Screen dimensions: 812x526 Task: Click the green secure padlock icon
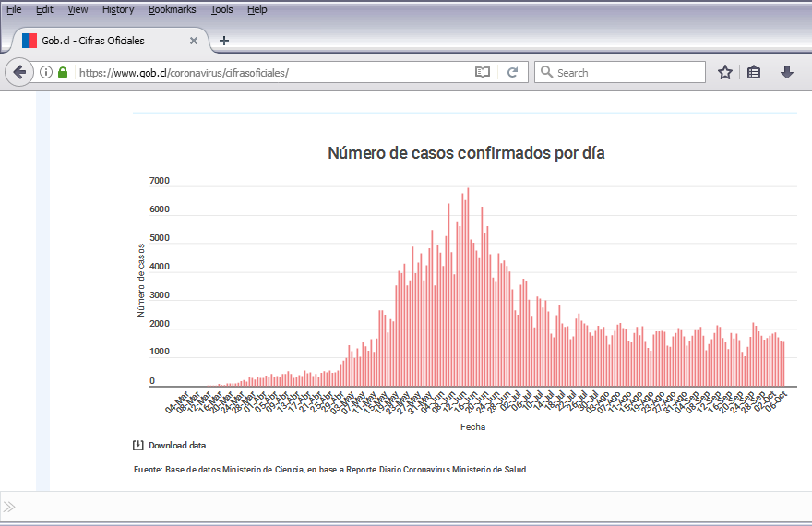tap(63, 72)
